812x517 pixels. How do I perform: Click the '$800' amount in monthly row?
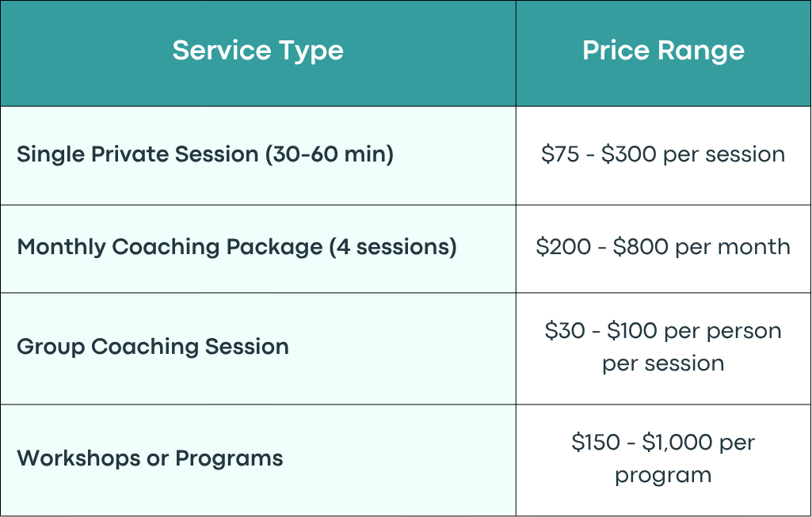[x=641, y=247]
